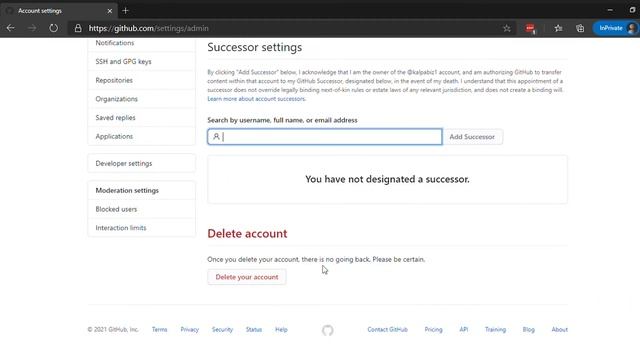Image resolution: width=640 pixels, height=360 pixels.
Task: Open the Favorites list icon
Action: (x=558, y=28)
